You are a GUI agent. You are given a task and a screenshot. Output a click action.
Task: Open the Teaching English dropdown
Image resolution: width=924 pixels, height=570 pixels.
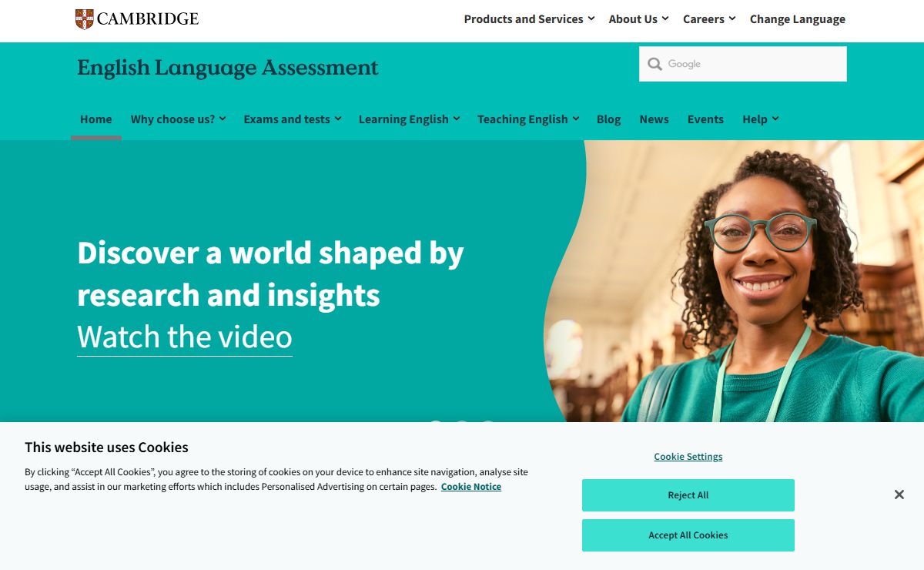click(x=528, y=119)
